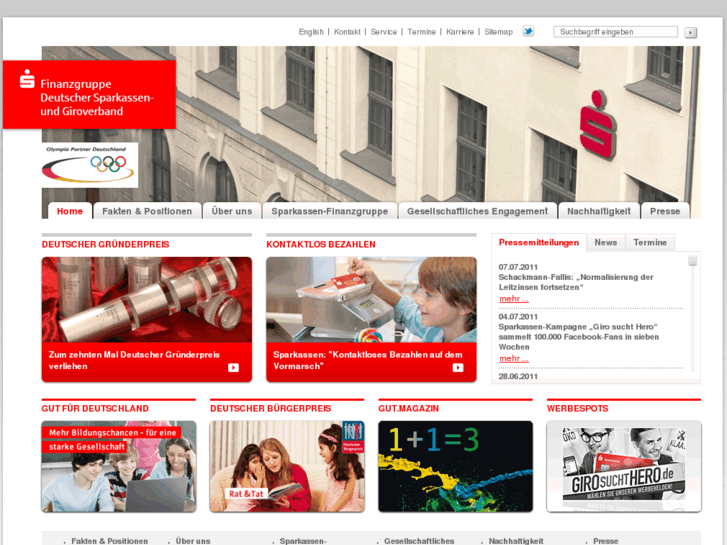Screen dimensions: 727x545
Task: Open Sparkassen-Finanzgruppe navigation tab
Action: click(x=330, y=211)
